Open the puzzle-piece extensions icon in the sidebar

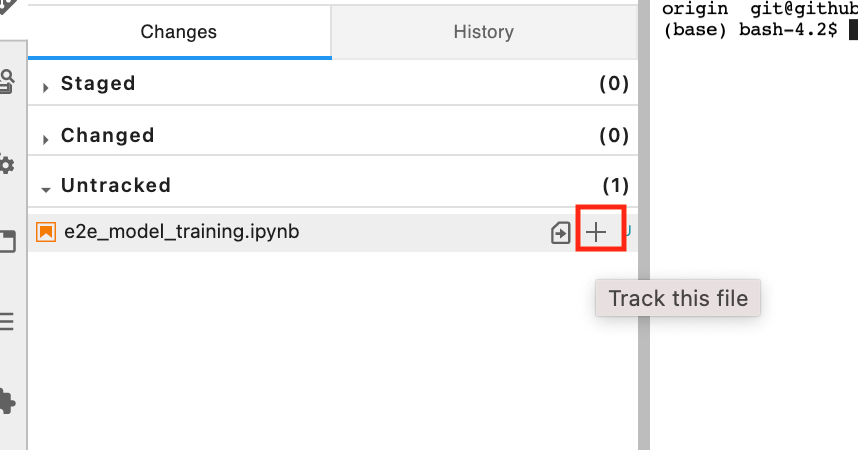(6, 401)
